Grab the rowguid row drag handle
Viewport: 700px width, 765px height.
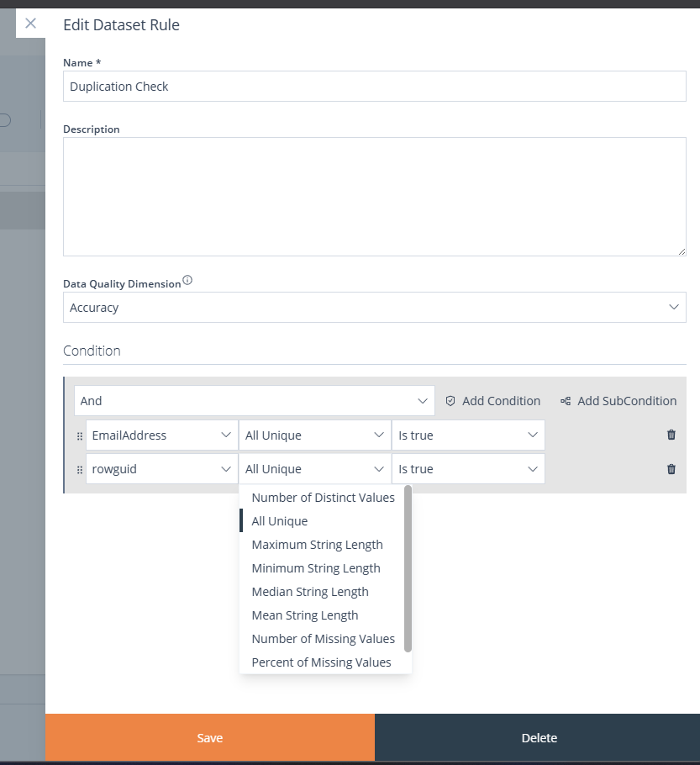(x=80, y=469)
